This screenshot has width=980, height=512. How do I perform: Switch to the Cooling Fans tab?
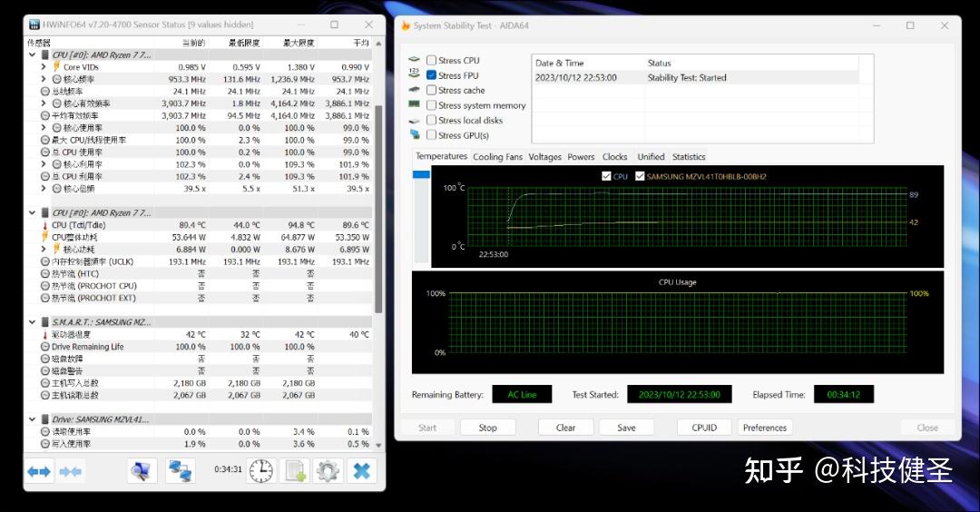497,157
